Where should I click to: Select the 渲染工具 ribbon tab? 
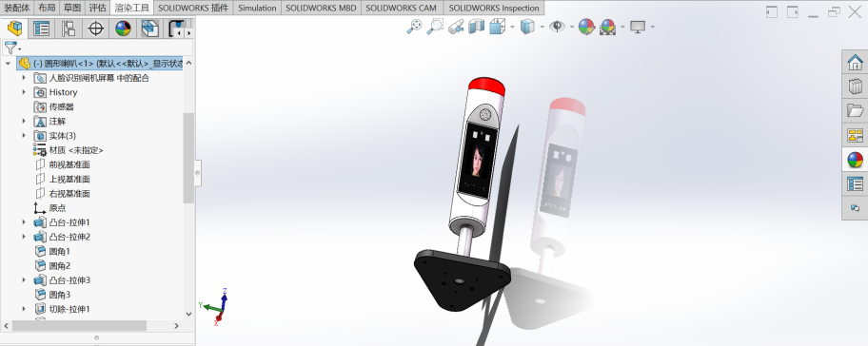tap(131, 8)
